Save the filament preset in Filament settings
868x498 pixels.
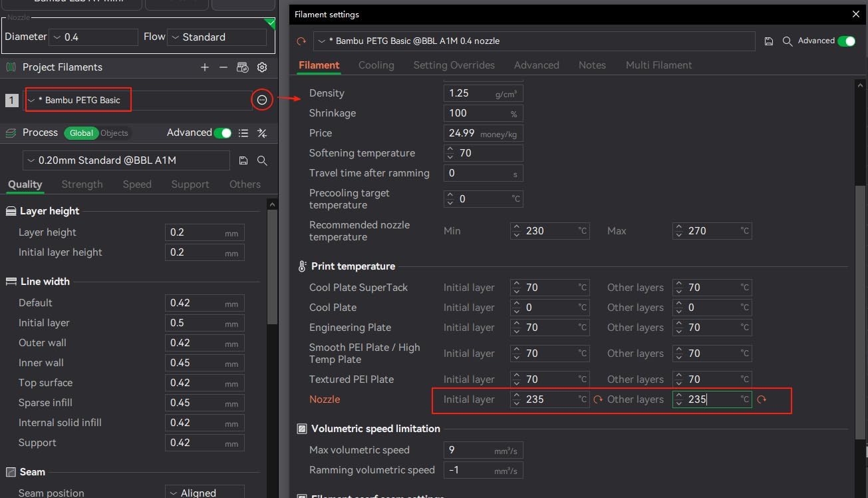pyautogui.click(x=769, y=41)
